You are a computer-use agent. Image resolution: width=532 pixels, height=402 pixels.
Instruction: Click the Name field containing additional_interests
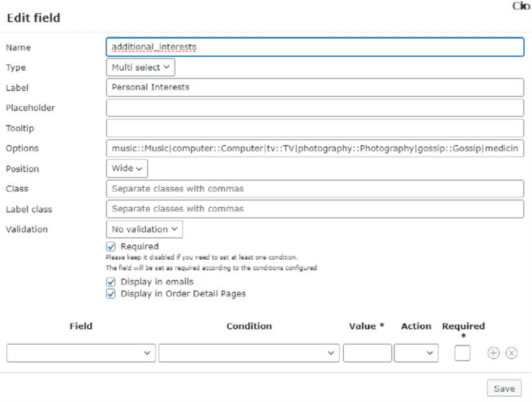click(x=316, y=47)
